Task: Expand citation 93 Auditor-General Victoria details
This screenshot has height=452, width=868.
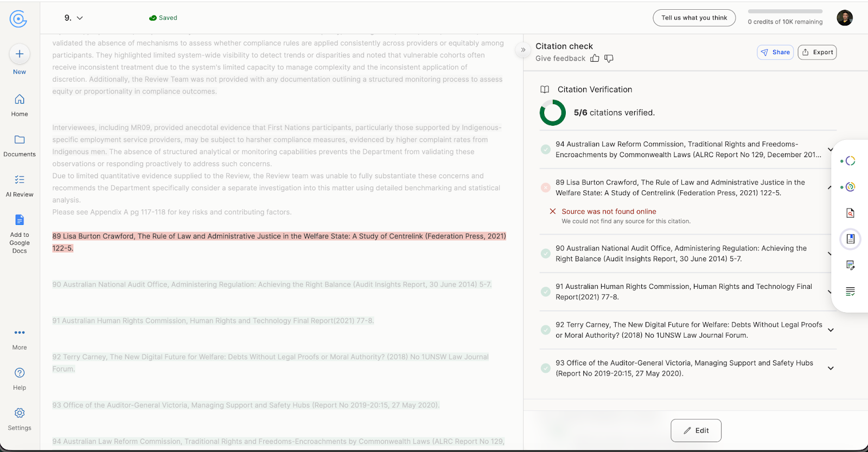Action: pyautogui.click(x=831, y=369)
